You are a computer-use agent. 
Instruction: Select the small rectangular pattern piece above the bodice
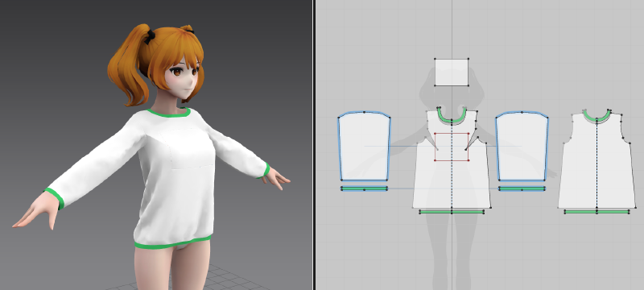[x=452, y=72]
